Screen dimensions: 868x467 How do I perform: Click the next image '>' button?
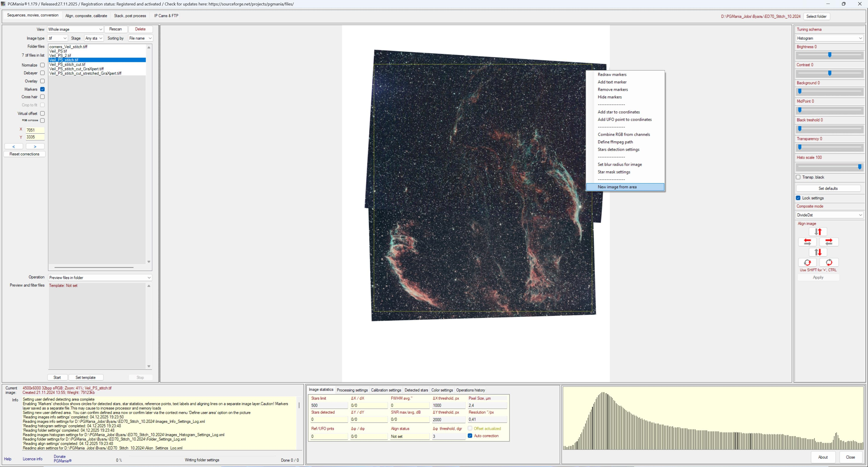point(35,147)
